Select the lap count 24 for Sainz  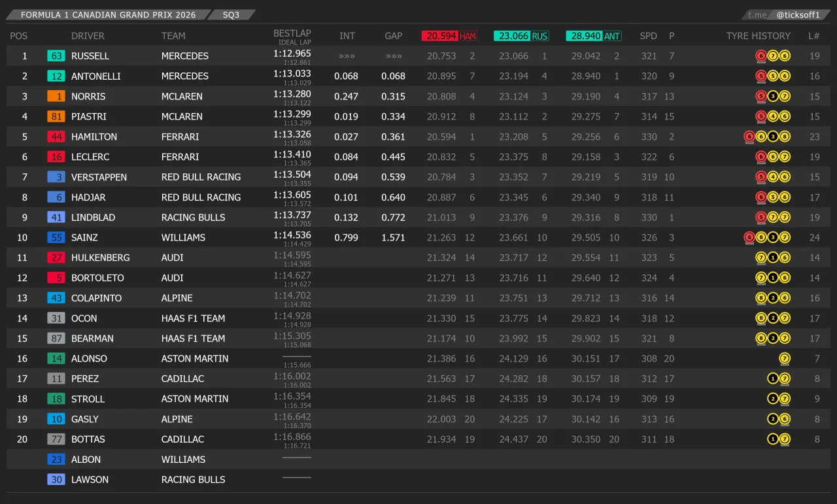point(815,238)
